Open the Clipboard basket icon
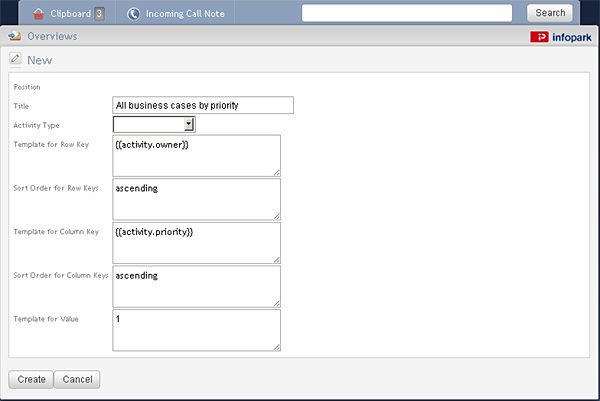Viewport: 600px width, 401px height. (x=38, y=14)
